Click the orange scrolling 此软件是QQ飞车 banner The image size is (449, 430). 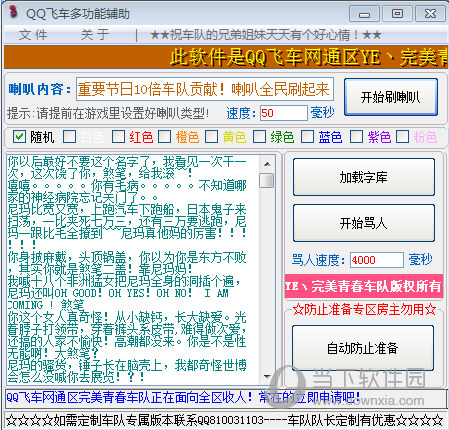(226, 57)
